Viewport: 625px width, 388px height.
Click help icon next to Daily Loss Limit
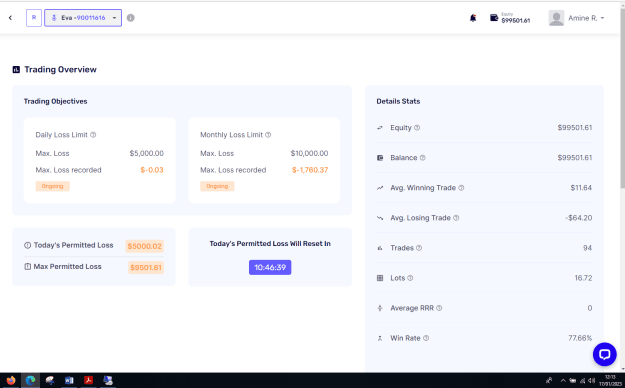click(x=93, y=135)
